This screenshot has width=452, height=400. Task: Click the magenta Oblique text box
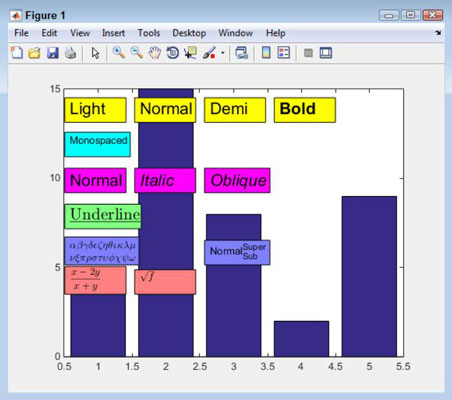pos(237,180)
